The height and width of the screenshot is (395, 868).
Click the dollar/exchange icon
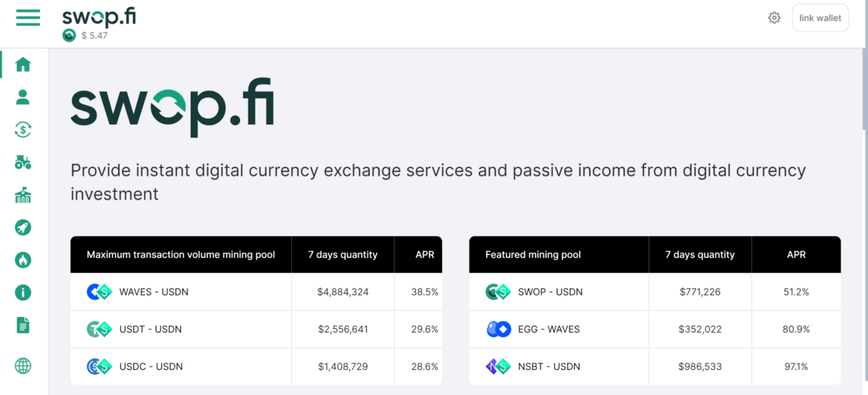click(22, 130)
